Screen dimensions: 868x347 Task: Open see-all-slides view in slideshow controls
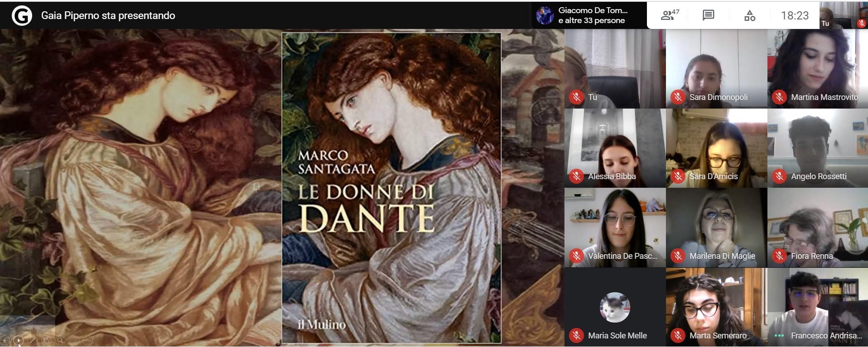click(x=46, y=341)
